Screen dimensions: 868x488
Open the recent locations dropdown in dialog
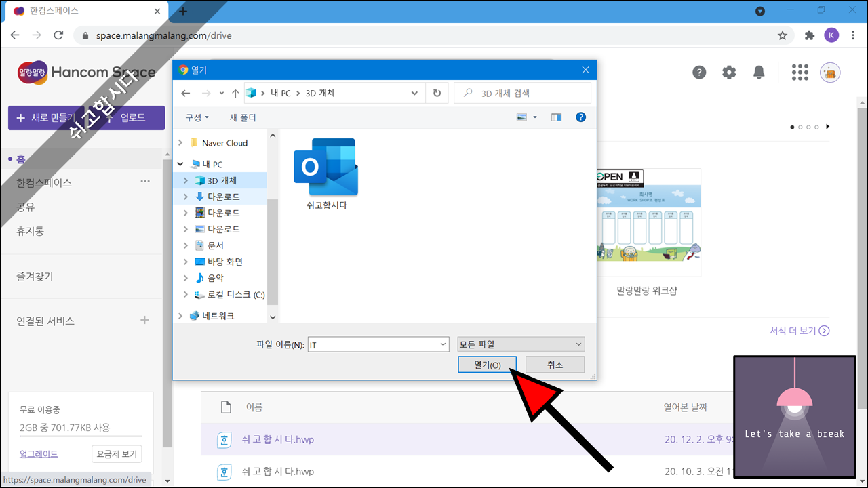(x=221, y=94)
